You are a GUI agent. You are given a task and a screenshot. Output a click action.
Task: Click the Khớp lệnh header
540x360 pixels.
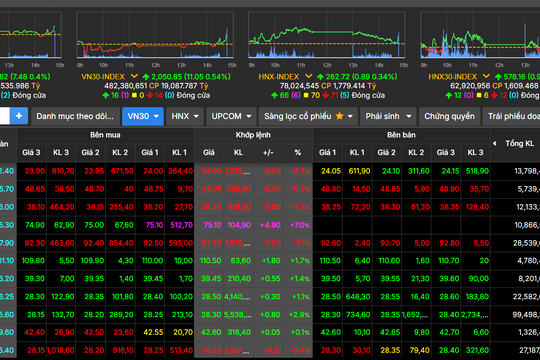(x=253, y=135)
